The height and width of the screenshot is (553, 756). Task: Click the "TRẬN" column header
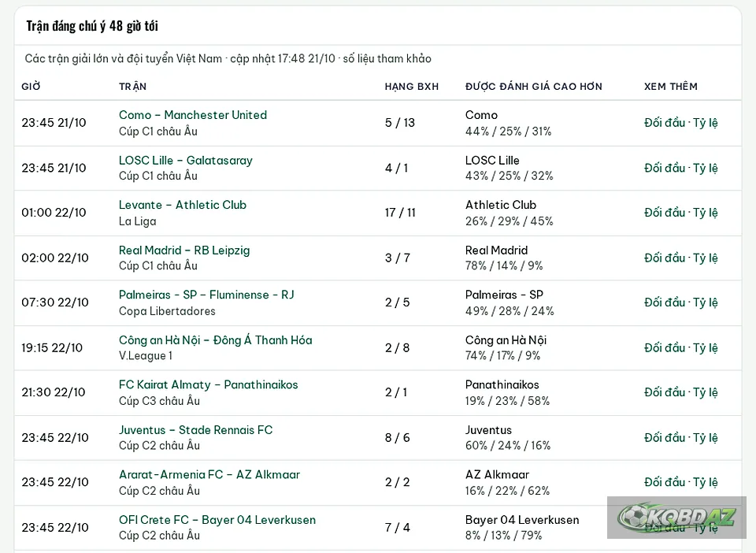pos(132,87)
